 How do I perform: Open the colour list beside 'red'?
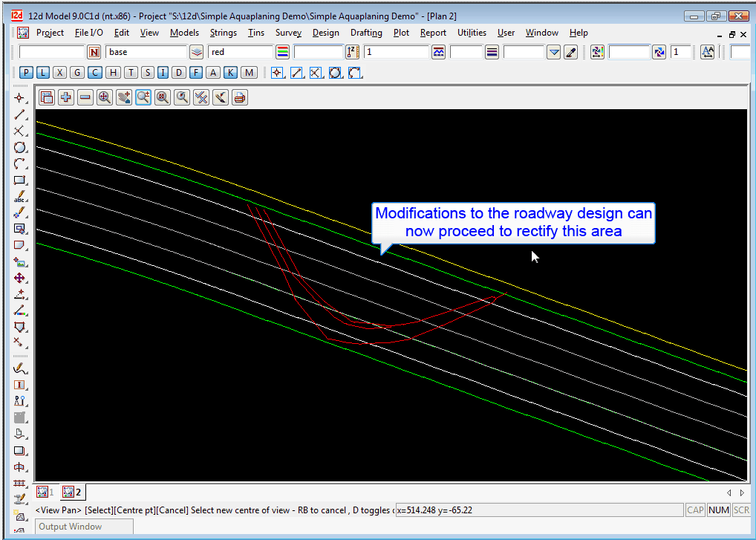tap(282, 52)
